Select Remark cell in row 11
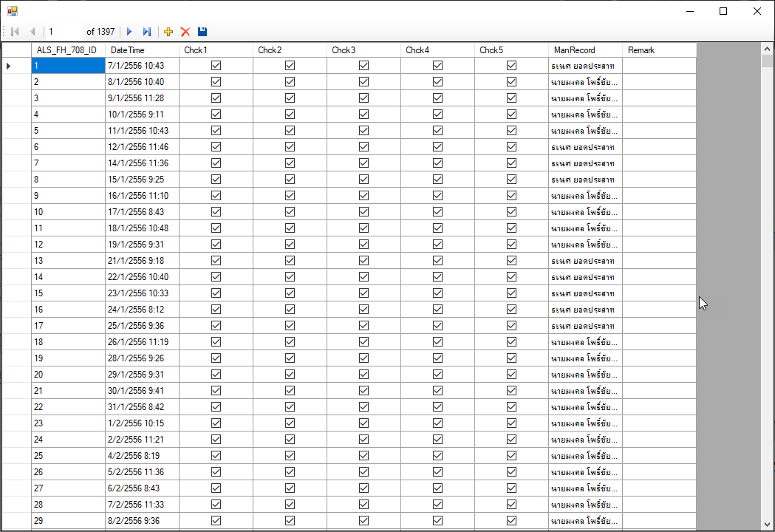The height and width of the screenshot is (532, 775). point(659,228)
